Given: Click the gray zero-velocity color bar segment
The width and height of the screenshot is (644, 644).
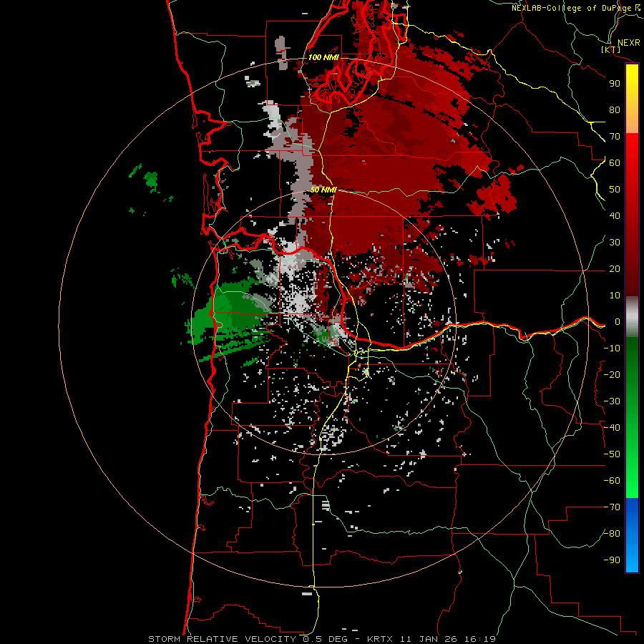Looking at the screenshot, I should coord(632,317).
